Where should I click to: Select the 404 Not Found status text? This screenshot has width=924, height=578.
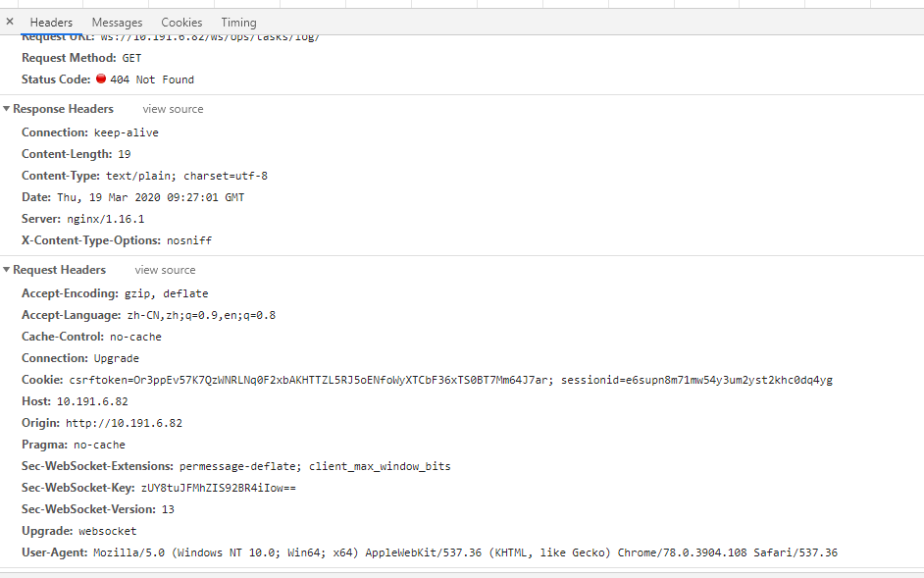[x=152, y=79]
